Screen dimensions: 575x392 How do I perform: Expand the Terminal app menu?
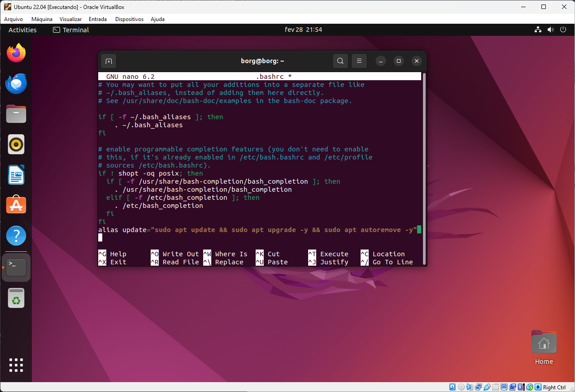71,30
